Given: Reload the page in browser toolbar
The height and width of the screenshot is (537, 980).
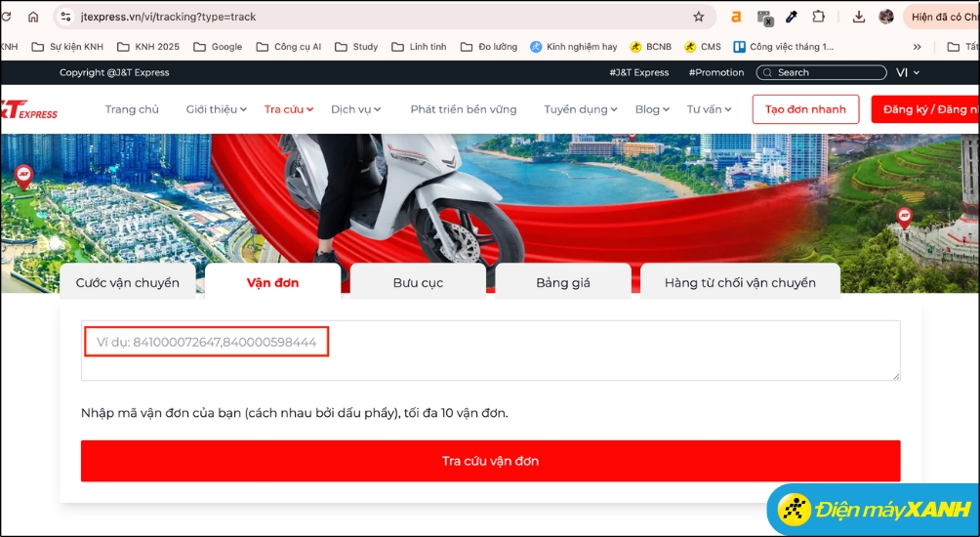Looking at the screenshot, I should click(6, 17).
